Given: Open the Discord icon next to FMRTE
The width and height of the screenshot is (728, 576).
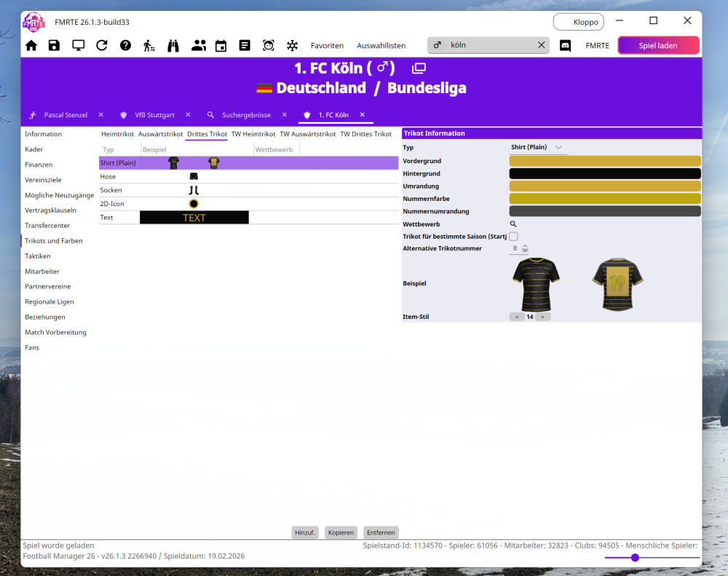Looking at the screenshot, I should [565, 45].
